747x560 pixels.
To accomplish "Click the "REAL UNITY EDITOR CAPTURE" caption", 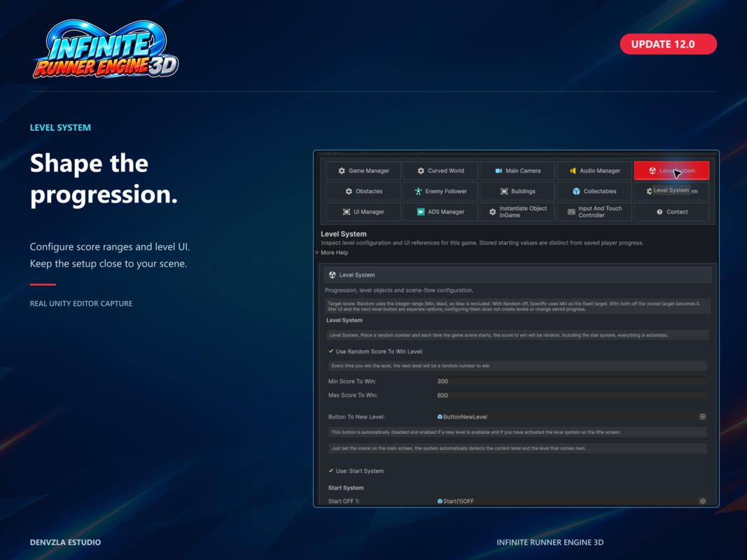I will [x=81, y=303].
